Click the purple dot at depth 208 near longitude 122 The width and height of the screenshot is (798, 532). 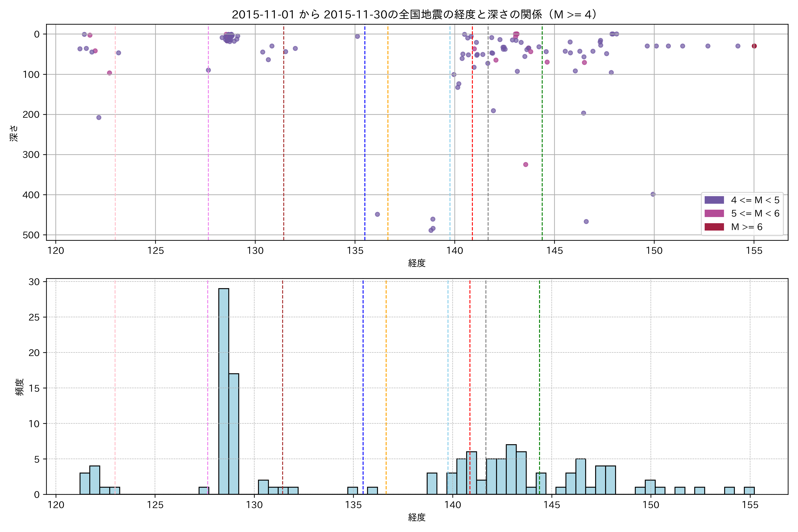coord(99,118)
